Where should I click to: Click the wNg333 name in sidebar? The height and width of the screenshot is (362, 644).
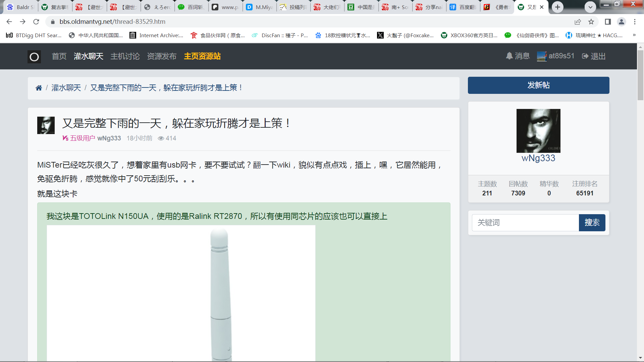538,158
